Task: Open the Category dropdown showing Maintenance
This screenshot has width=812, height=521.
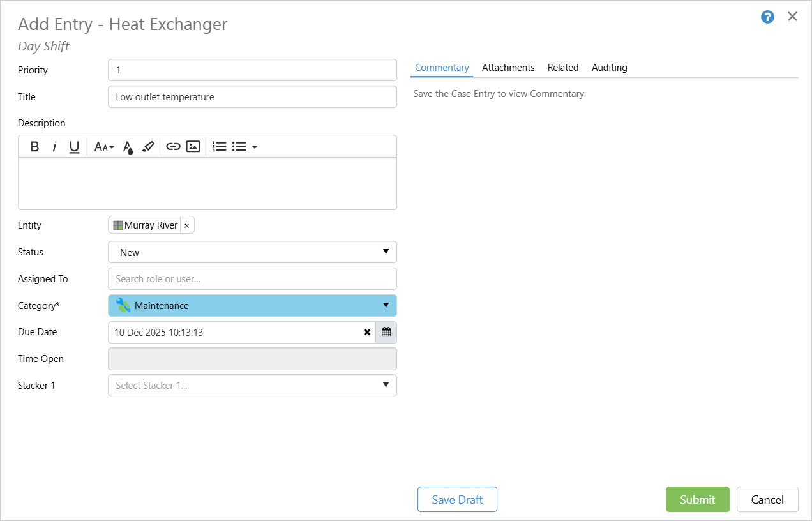Action: (x=252, y=306)
